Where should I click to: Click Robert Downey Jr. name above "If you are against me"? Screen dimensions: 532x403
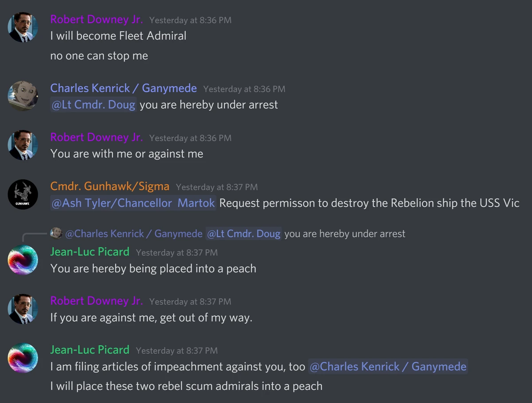[x=96, y=301]
